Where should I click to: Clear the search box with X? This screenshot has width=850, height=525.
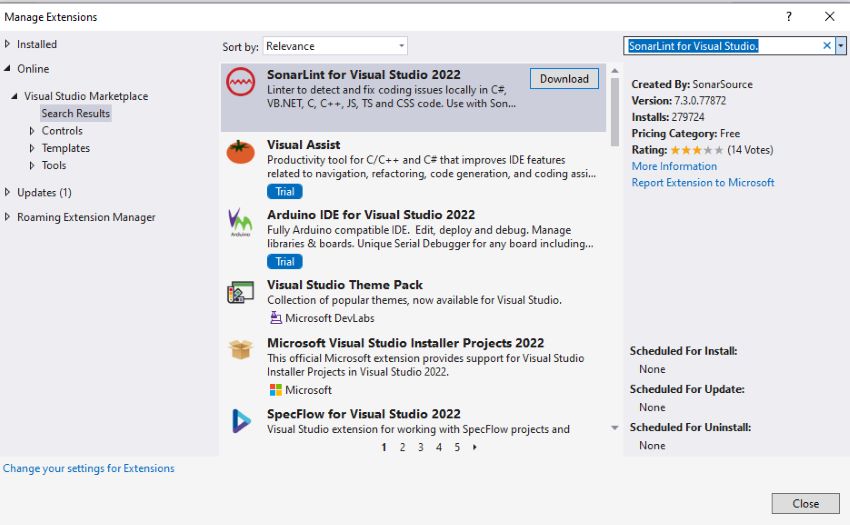point(827,46)
